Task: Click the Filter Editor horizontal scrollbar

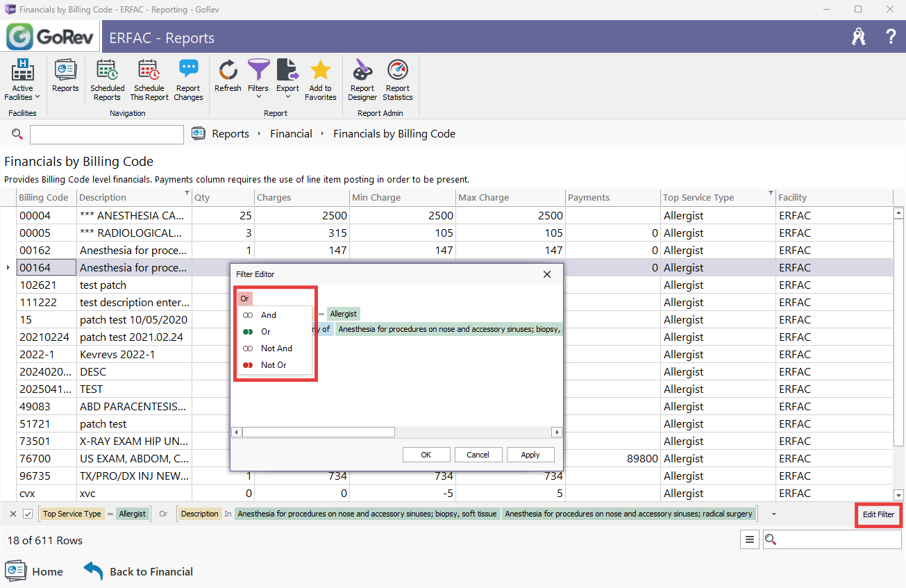Action: [x=396, y=432]
